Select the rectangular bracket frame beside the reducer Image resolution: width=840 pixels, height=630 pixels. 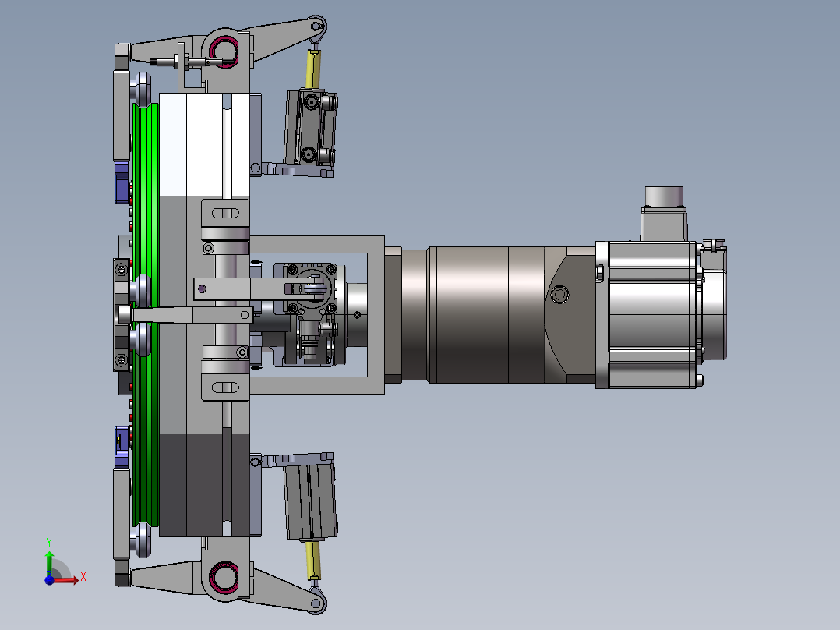317,315
